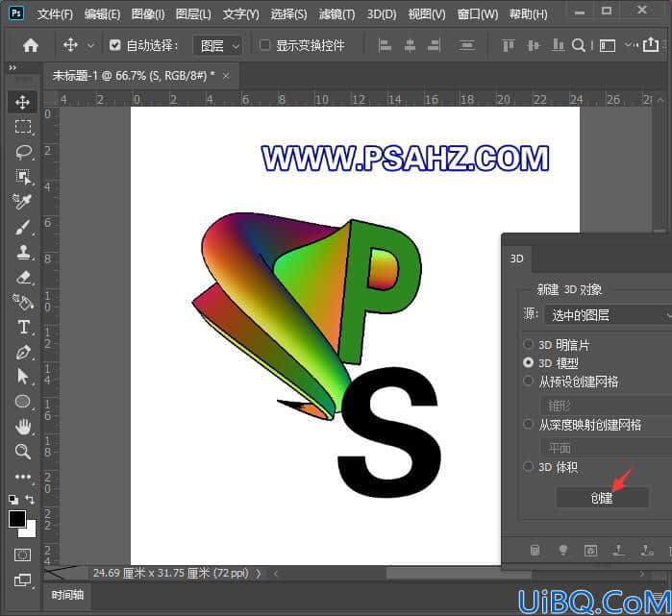The image size is (672, 616).
Task: Choose the 3D 体积 radio option
Action: click(x=528, y=466)
